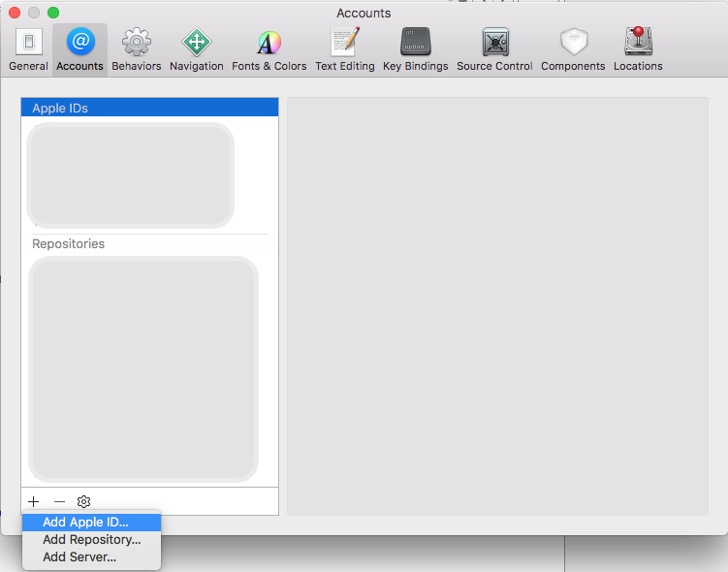
Task: Open the Behaviors gear pane
Action: point(136,49)
